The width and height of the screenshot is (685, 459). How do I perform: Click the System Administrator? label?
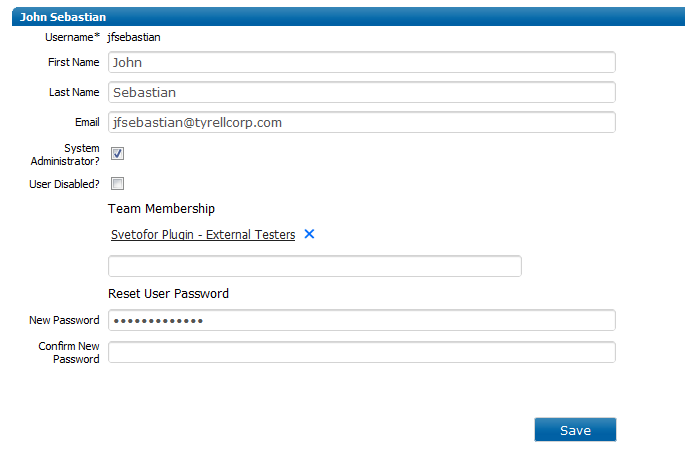pos(65,155)
